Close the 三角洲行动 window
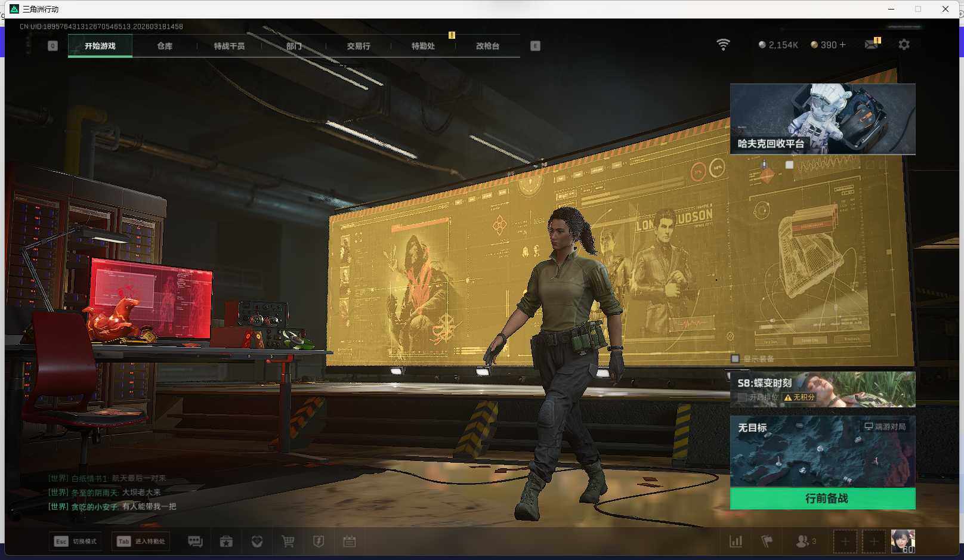This screenshot has height=560, width=964. (x=946, y=9)
